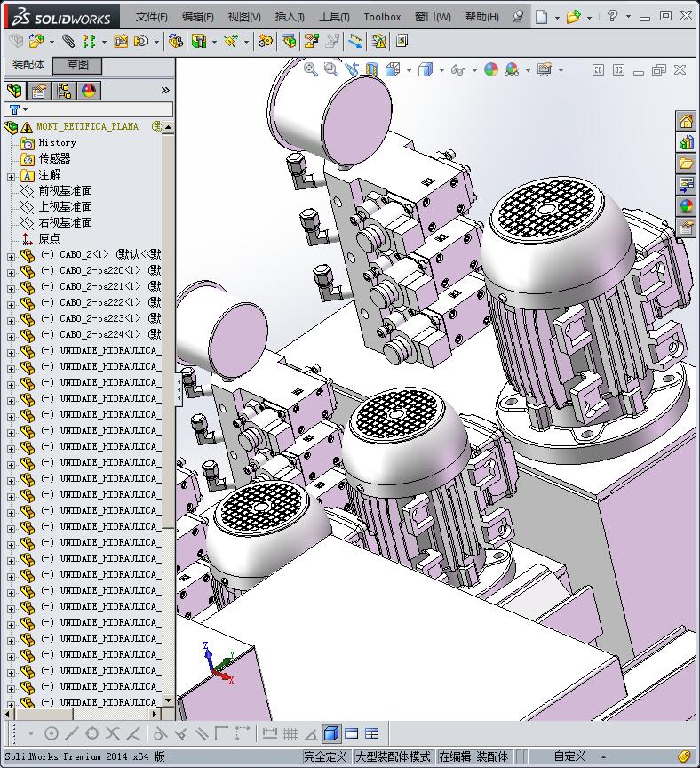This screenshot has height=768, width=700.
Task: Open the 工具(T) menu
Action: [x=334, y=17]
